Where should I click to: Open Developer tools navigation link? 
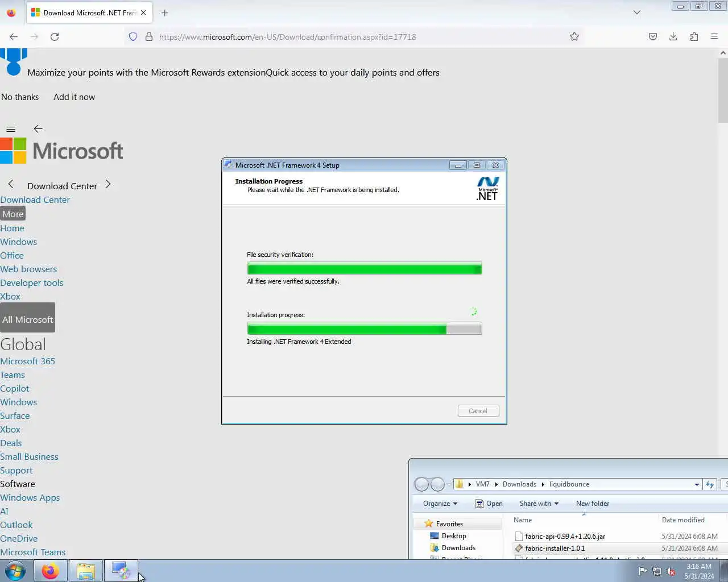[31, 283]
